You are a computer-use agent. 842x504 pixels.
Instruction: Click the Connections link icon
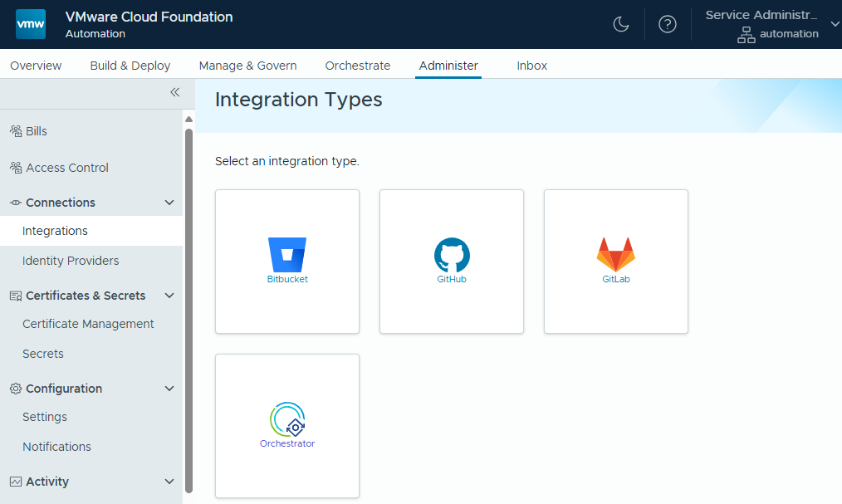click(x=16, y=203)
